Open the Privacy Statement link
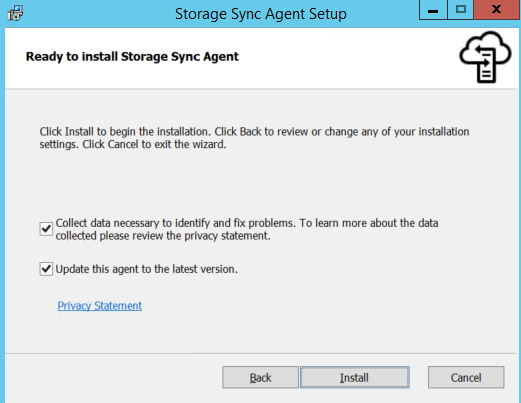The height and width of the screenshot is (403, 521). point(100,306)
